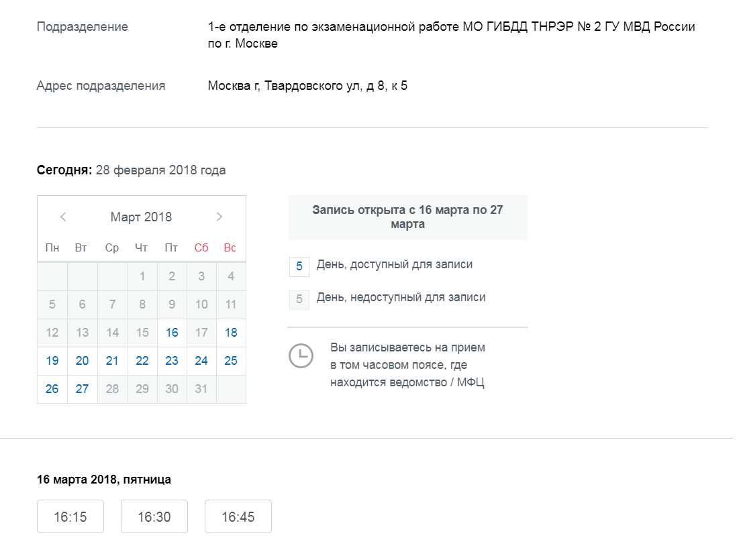Choose the 16:15 time slot
Image resolution: width=741 pixels, height=560 pixels.
click(70, 517)
